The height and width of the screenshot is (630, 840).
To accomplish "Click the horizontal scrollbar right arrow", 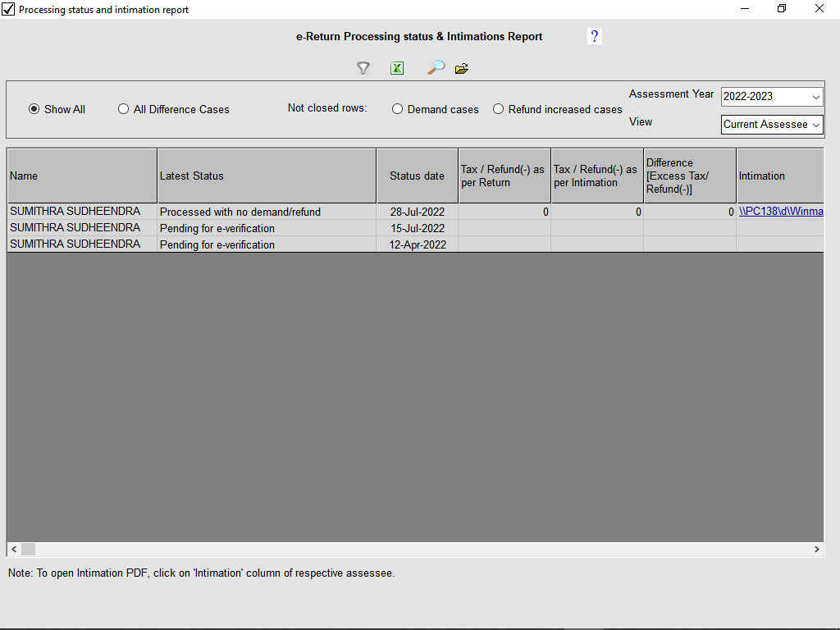I will (817, 550).
